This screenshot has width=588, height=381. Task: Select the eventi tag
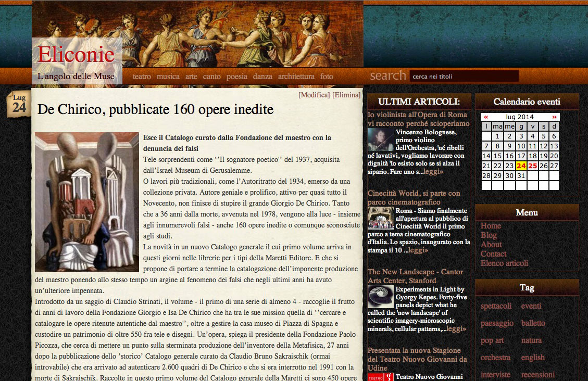(531, 306)
